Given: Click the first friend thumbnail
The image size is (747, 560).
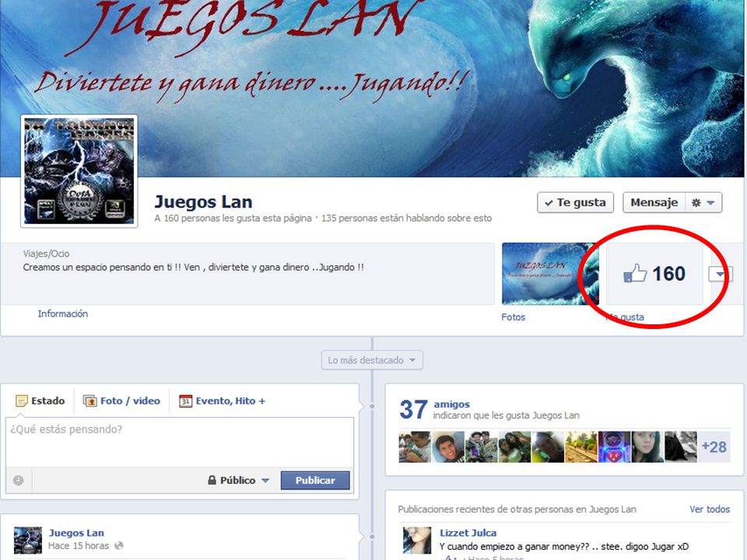Looking at the screenshot, I should (415, 446).
